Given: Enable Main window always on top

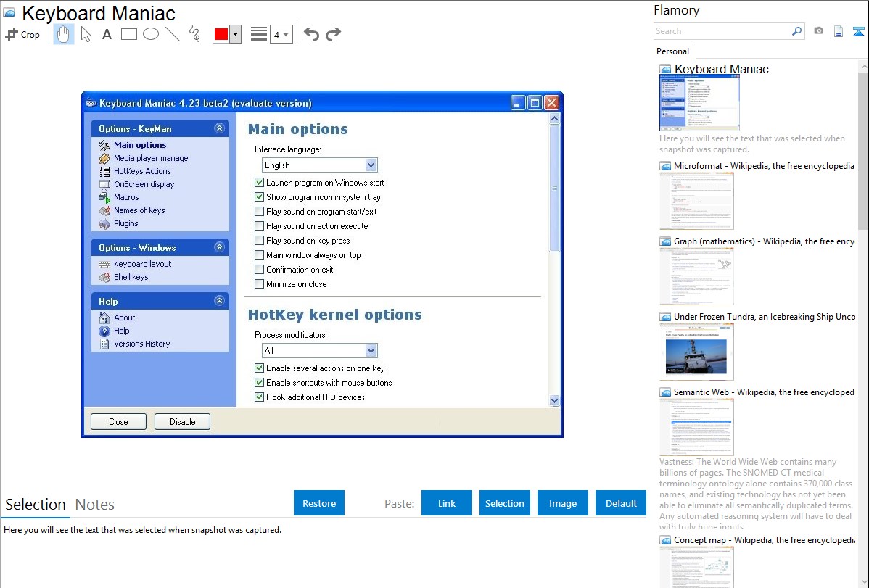Looking at the screenshot, I should 259,255.
